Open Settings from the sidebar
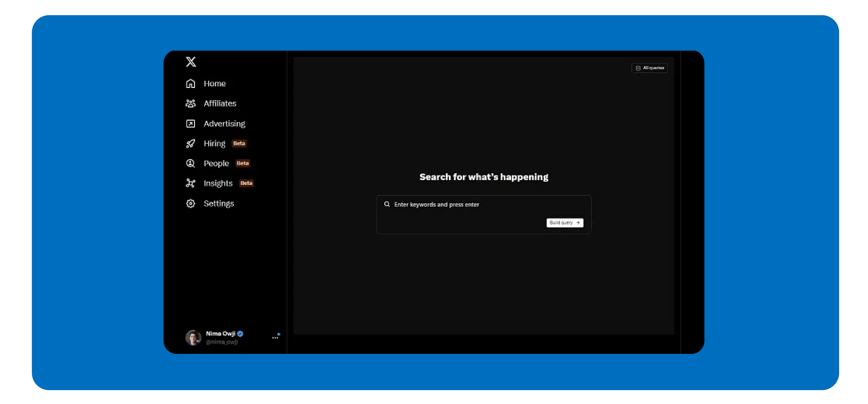 [x=210, y=203]
